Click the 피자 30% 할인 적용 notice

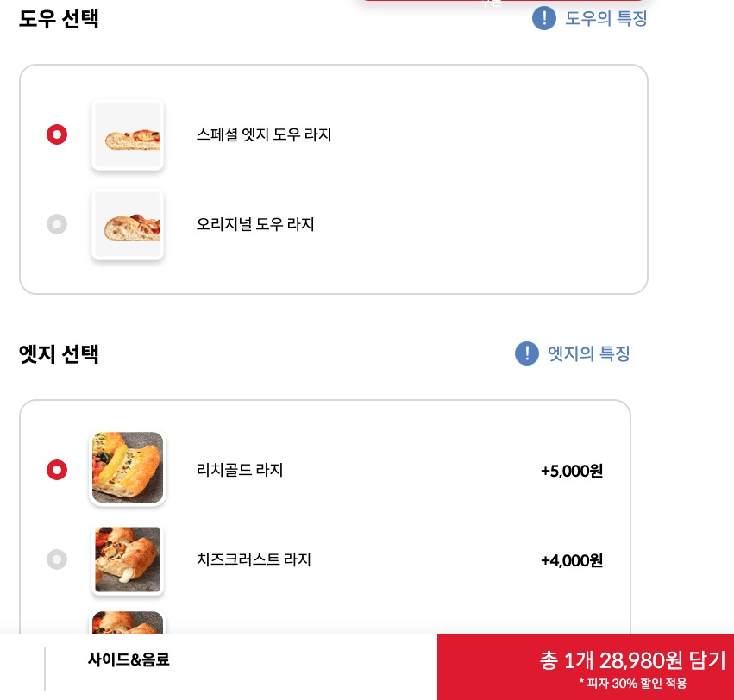click(x=632, y=682)
